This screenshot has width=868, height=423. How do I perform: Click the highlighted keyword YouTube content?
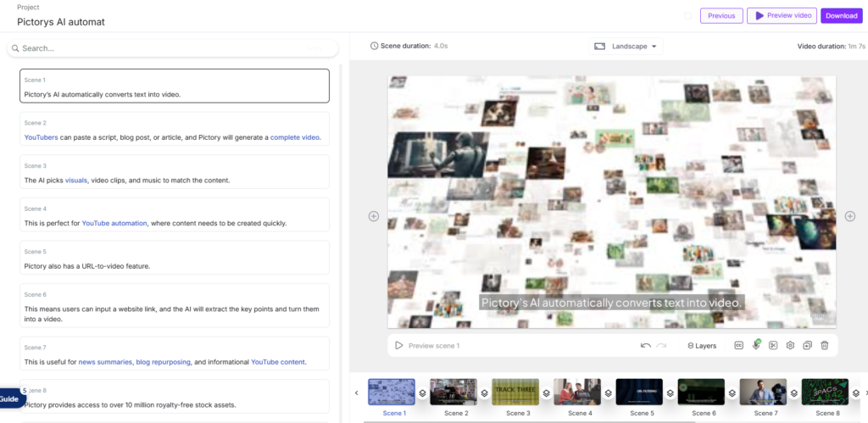point(278,362)
